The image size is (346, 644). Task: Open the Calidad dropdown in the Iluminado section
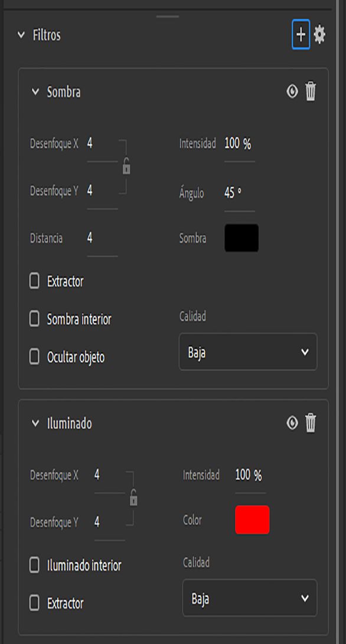[x=249, y=599]
